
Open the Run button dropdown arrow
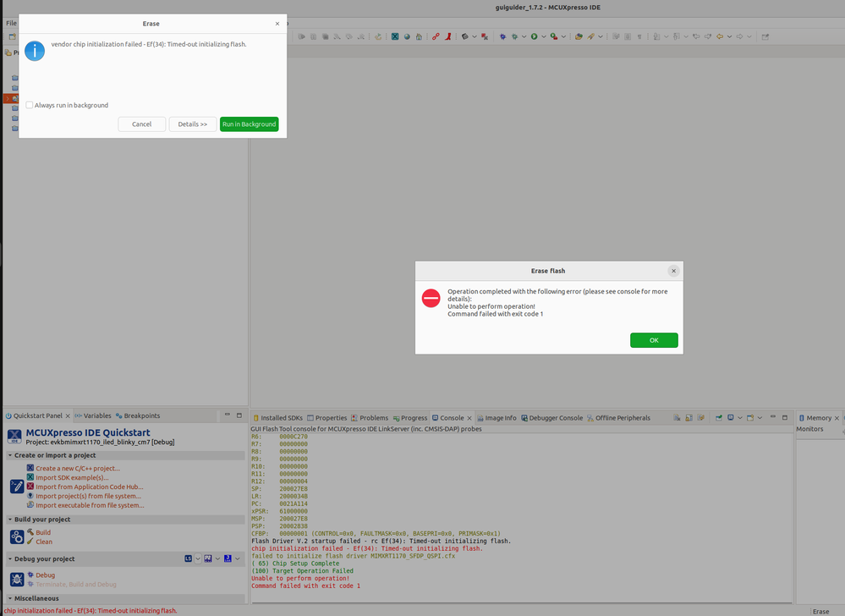pos(544,36)
